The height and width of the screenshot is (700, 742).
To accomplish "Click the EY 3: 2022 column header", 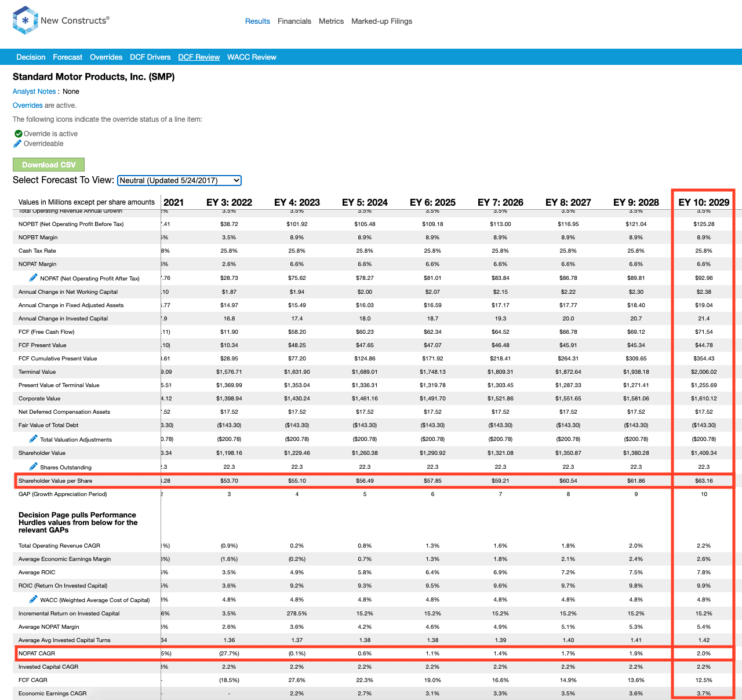I will (x=229, y=202).
